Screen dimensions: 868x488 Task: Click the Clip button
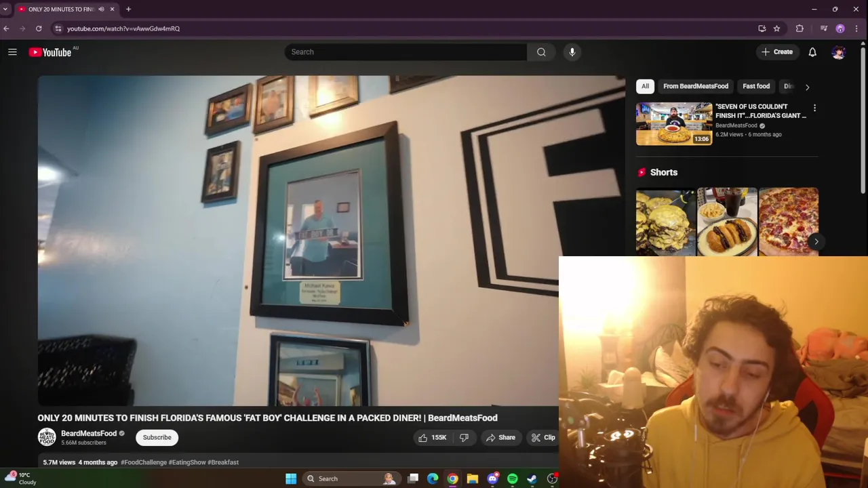543,438
